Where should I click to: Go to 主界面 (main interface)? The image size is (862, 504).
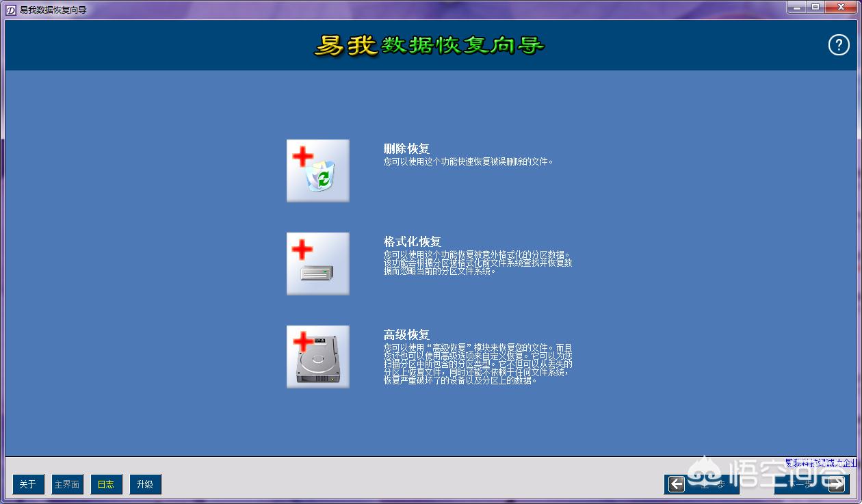(67, 484)
